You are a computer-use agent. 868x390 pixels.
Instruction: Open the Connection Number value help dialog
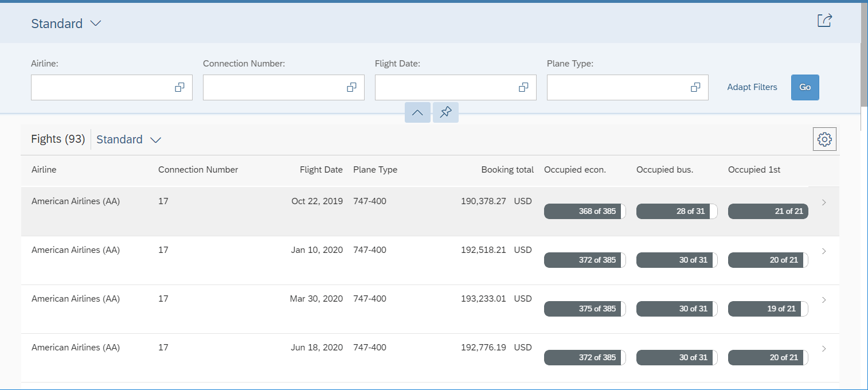[351, 87]
